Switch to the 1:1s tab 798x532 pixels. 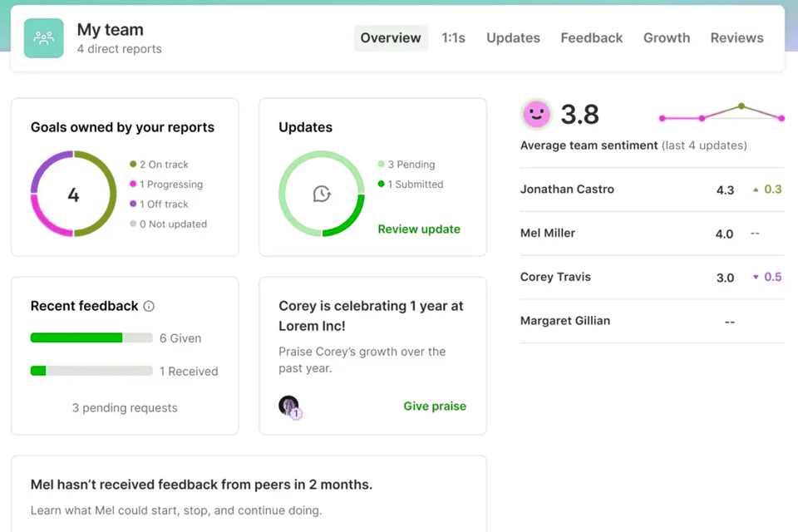(x=454, y=38)
